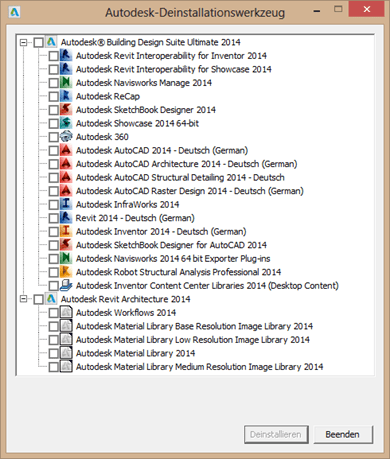390x459 pixels.
Task: Click the Material Library Low Resolution icon
Action: 66,339
